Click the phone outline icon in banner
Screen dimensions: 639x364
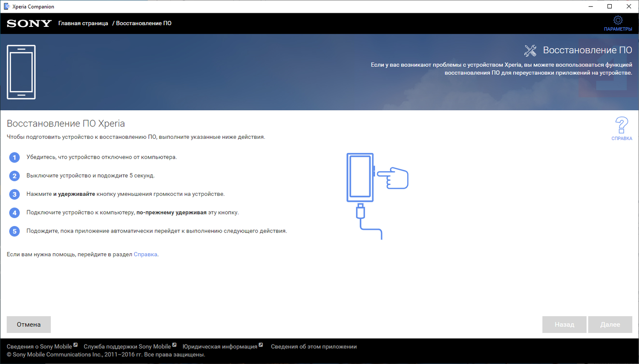(x=21, y=72)
